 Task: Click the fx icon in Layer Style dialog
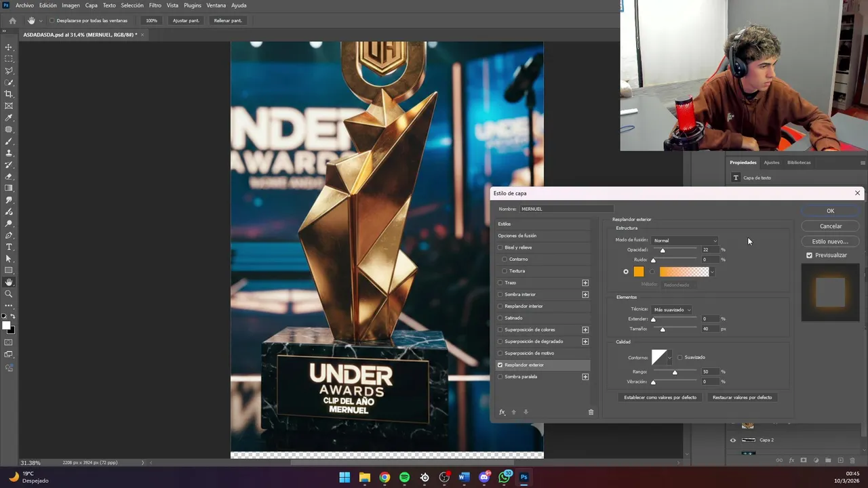pos(502,412)
